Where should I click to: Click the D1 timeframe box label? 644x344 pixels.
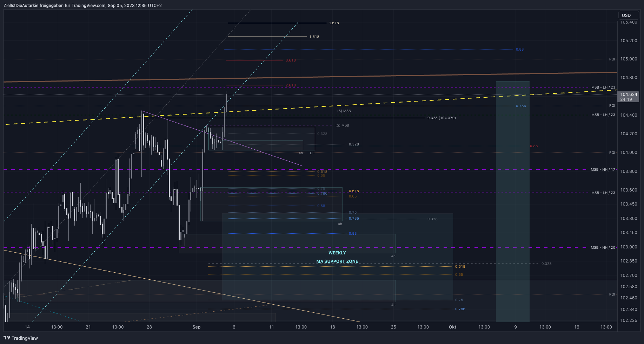(x=312, y=153)
